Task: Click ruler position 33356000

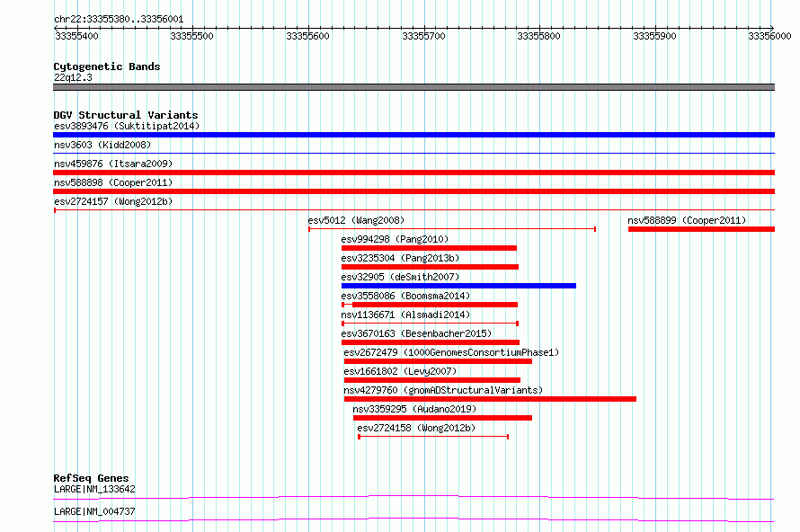Action: [769, 36]
